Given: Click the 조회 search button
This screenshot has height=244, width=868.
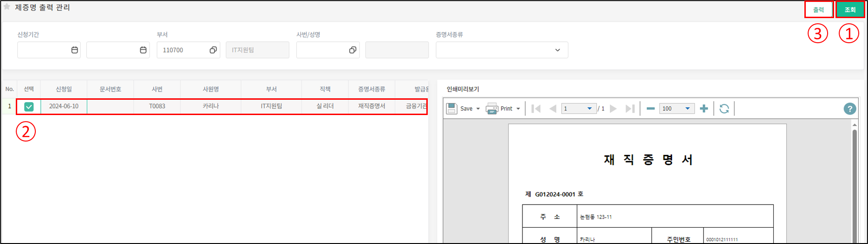Looking at the screenshot, I should pyautogui.click(x=850, y=10).
